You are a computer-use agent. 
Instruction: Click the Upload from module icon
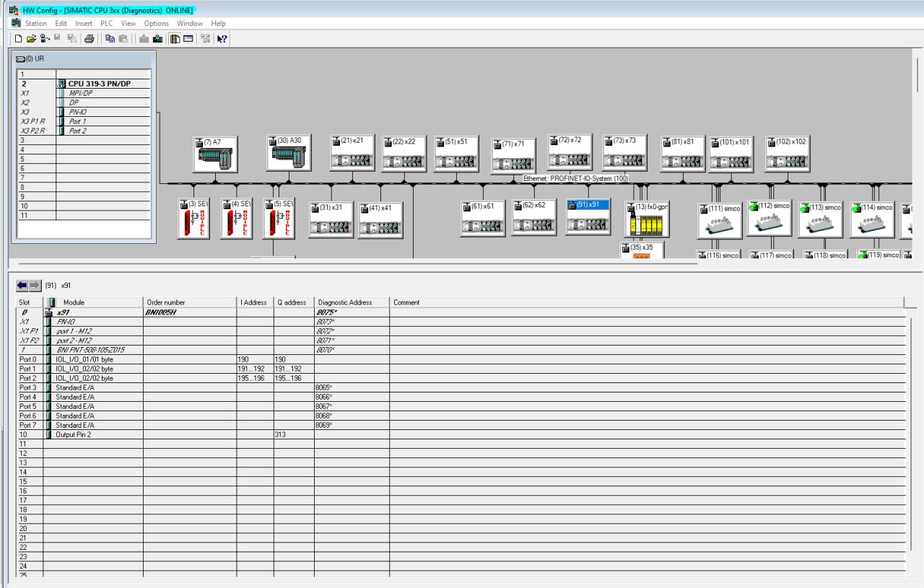click(157, 38)
